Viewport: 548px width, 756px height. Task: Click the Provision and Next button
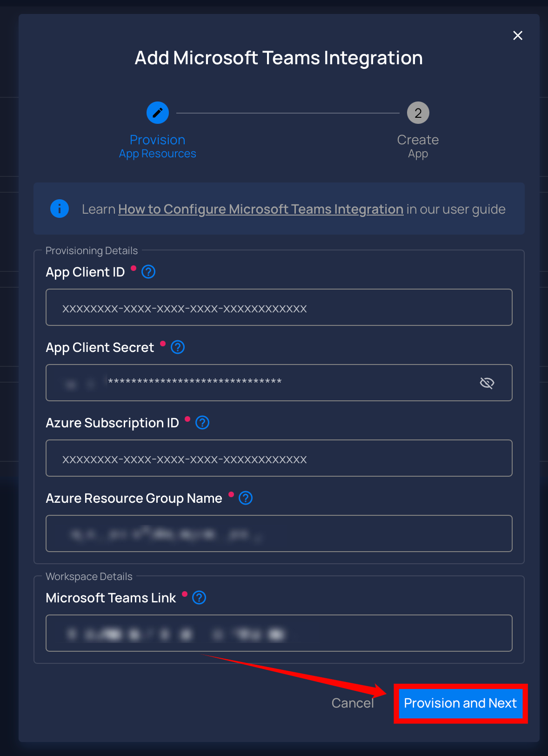coord(461,703)
